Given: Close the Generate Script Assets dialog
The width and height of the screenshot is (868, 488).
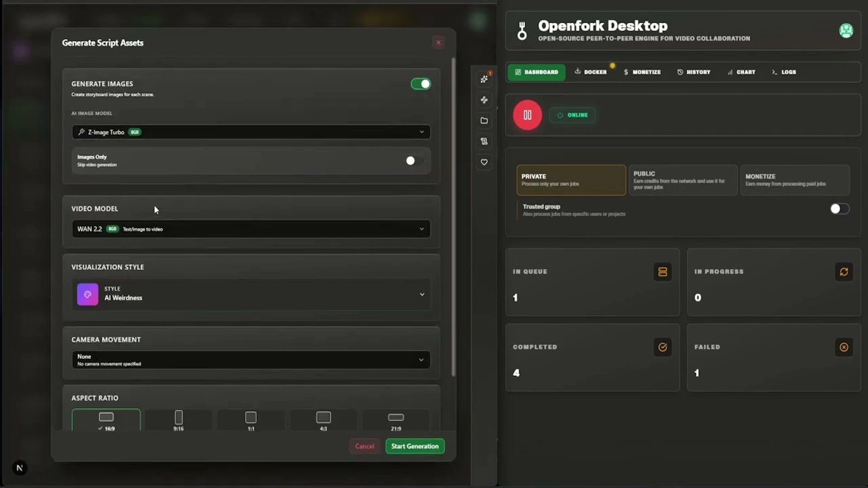Looking at the screenshot, I should (x=438, y=42).
